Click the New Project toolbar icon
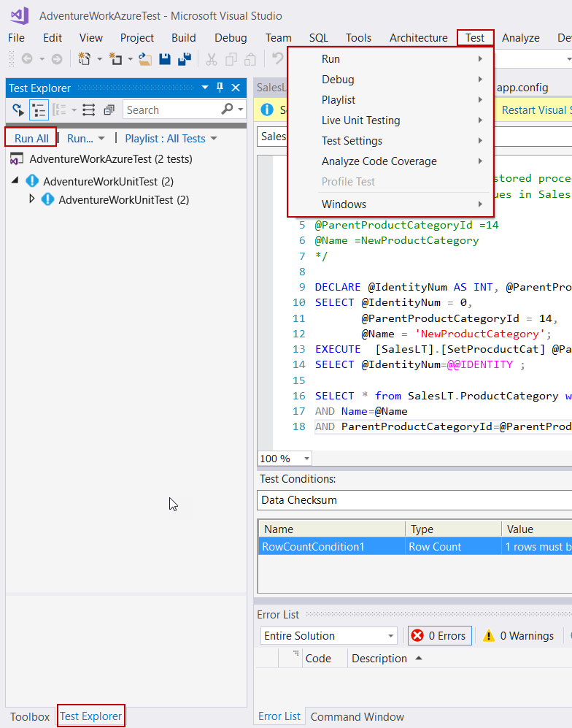Image resolution: width=572 pixels, height=728 pixels. (x=84, y=59)
